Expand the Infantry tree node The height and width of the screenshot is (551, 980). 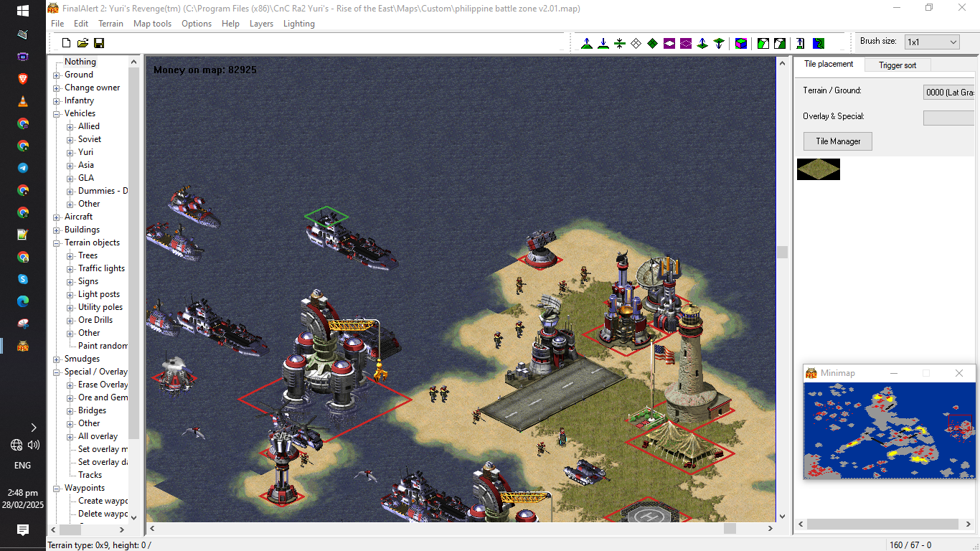click(57, 100)
